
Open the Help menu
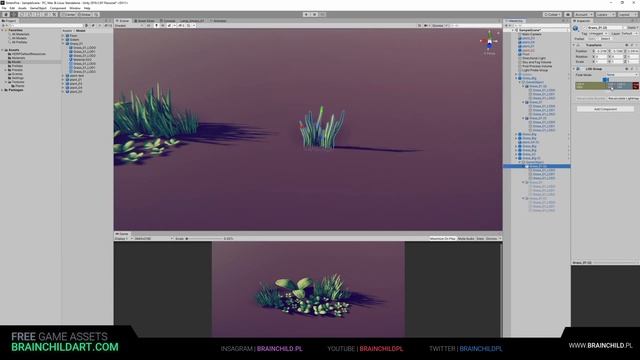[87, 8]
